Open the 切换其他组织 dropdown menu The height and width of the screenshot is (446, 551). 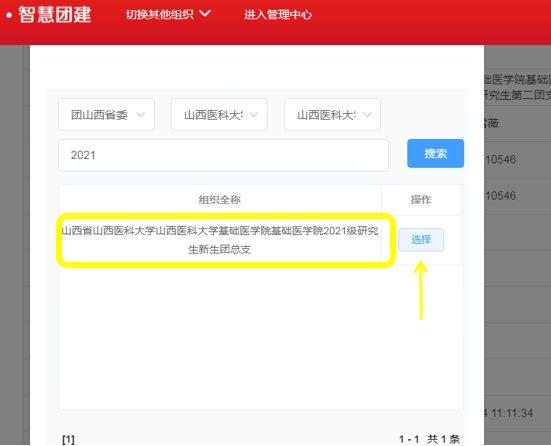click(x=168, y=14)
